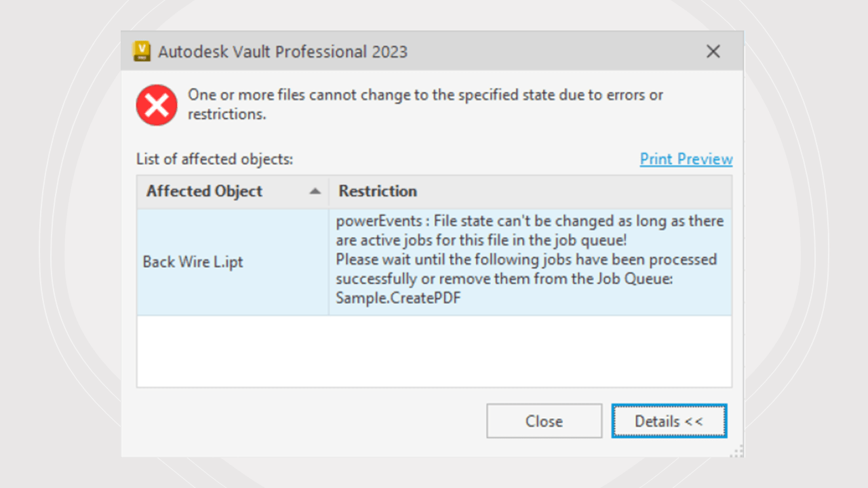Close the dialog with the title bar X
The image size is (868, 488).
[713, 52]
